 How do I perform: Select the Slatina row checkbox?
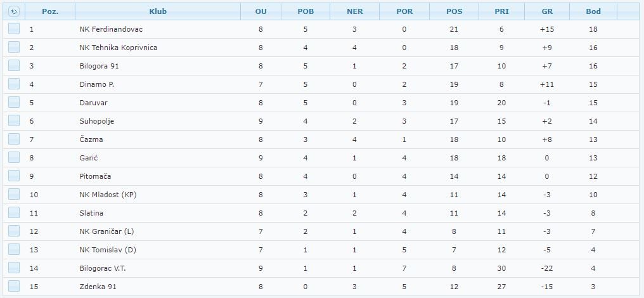click(x=13, y=212)
